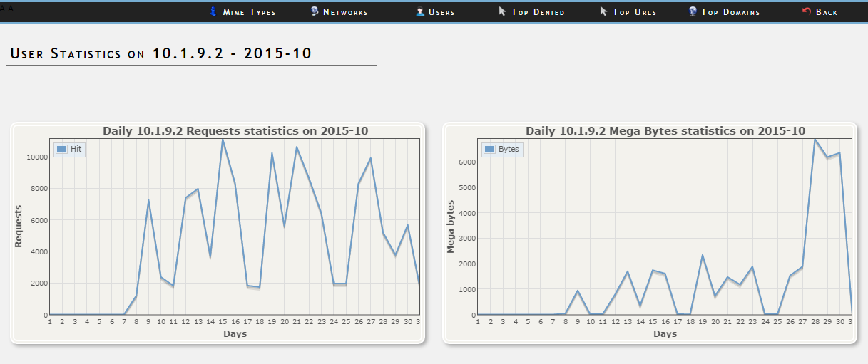Click the Mega bytes y-axis label

click(450, 227)
